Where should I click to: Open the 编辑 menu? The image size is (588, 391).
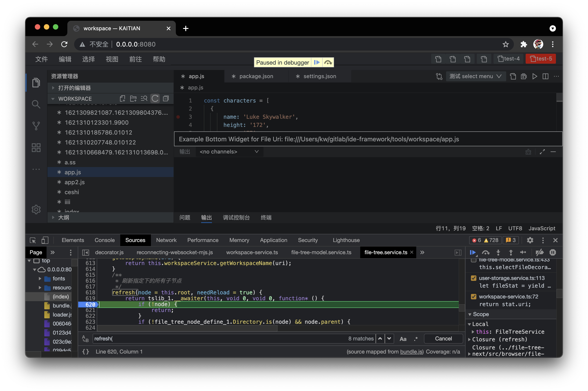[65, 59]
